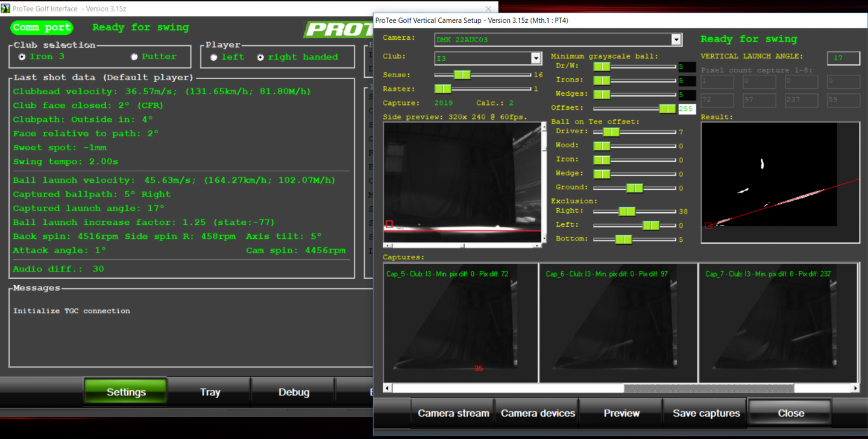Click the Left exclusion slider handle

pyautogui.click(x=651, y=225)
